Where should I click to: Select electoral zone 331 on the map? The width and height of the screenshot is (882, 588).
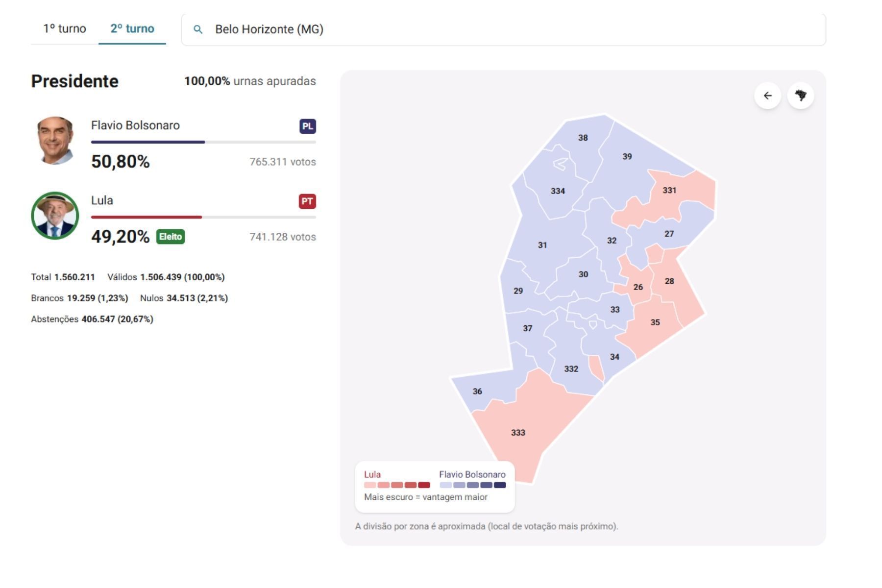(669, 190)
